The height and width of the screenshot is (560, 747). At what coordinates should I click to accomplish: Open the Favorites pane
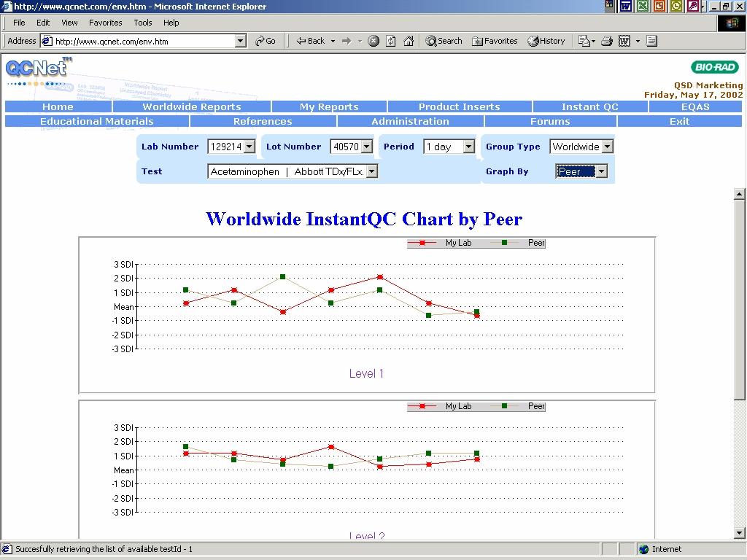point(495,41)
